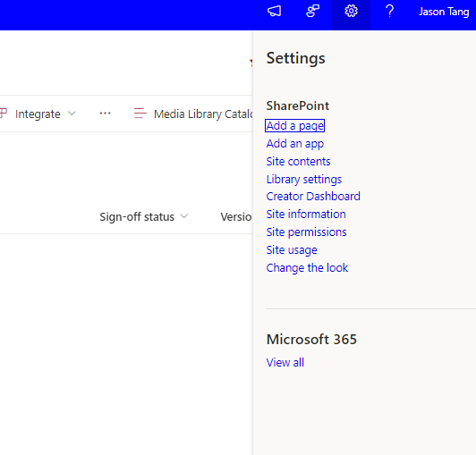The image size is (476, 455).
Task: Go to Site contents
Action: pos(298,162)
